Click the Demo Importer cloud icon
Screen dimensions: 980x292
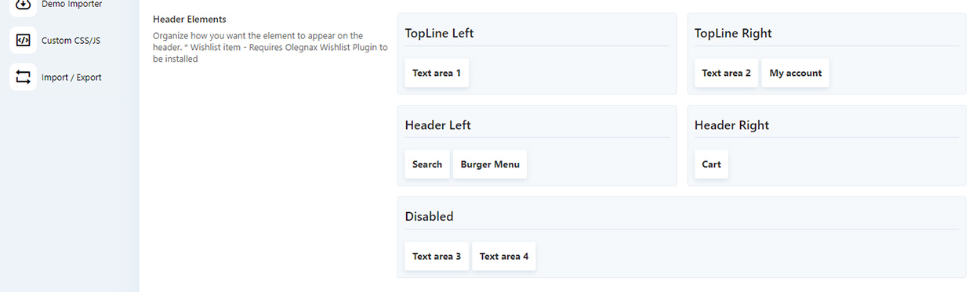coord(23,5)
